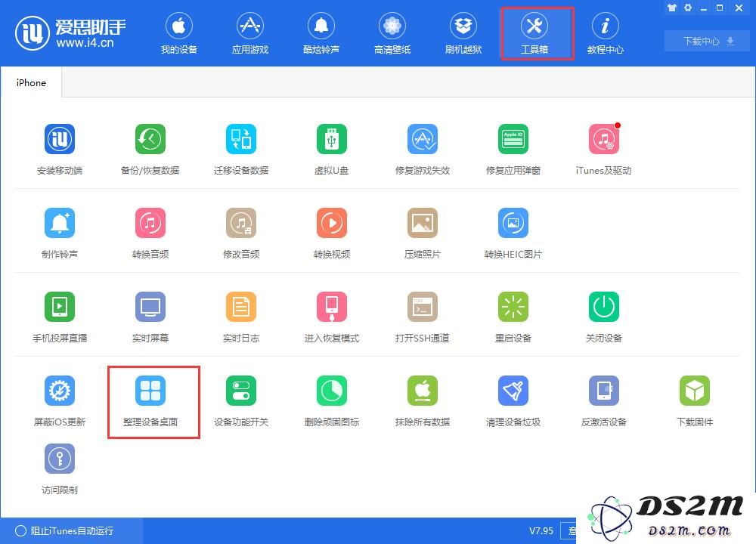Select the iPhone device tab
The height and width of the screenshot is (544, 756).
pos(31,82)
